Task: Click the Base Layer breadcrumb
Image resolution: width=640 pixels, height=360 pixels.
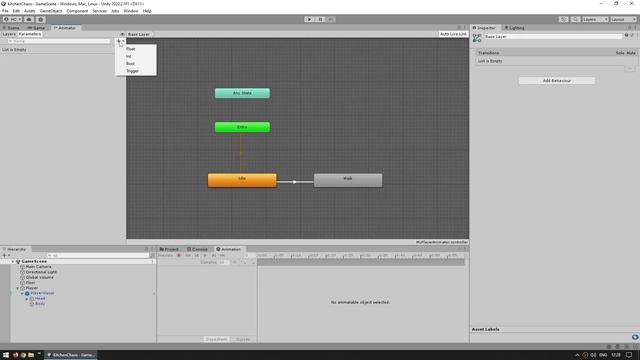Action: coord(139,34)
